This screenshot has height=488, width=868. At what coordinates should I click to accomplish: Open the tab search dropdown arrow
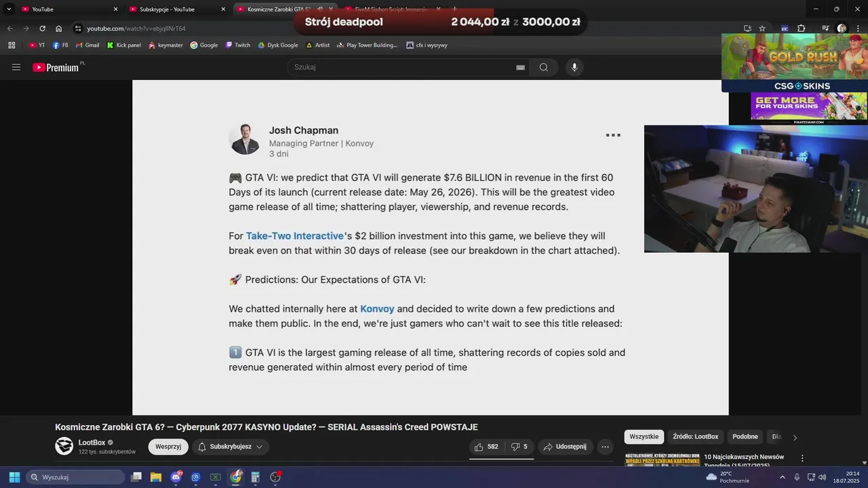pyautogui.click(x=9, y=9)
